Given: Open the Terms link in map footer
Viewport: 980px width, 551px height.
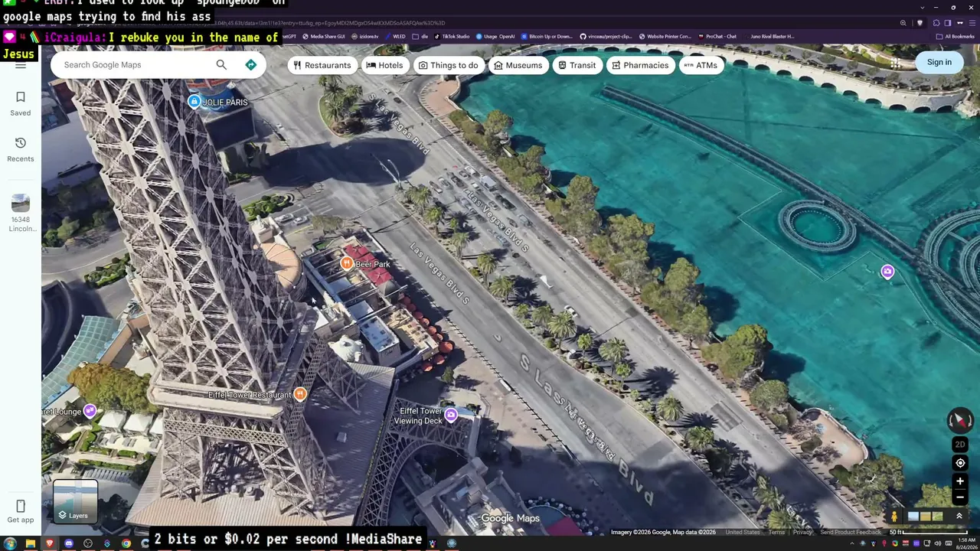Looking at the screenshot, I should tap(776, 533).
